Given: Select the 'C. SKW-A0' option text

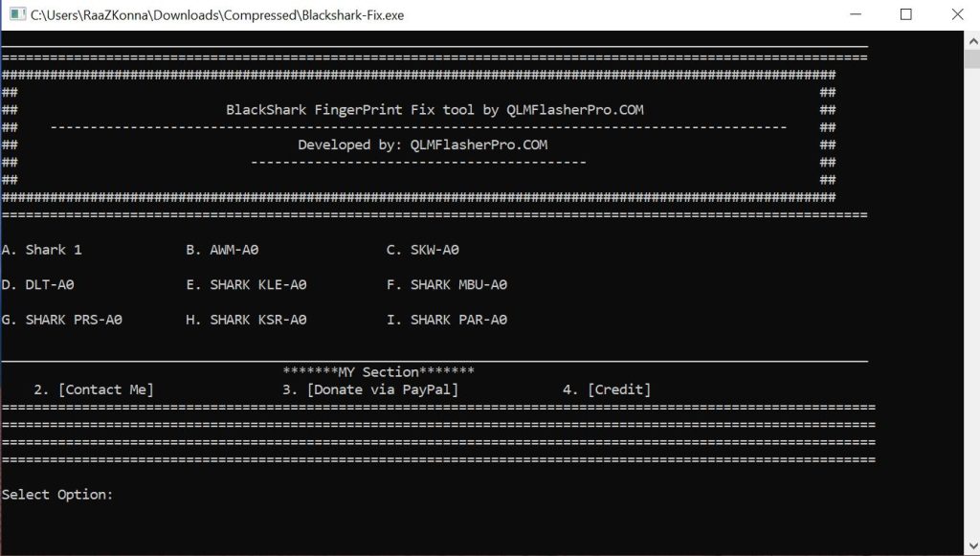Looking at the screenshot, I should (422, 250).
